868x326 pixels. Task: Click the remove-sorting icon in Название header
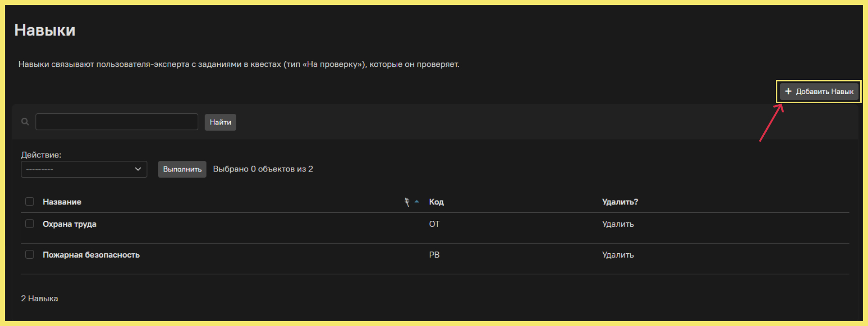pos(407,202)
